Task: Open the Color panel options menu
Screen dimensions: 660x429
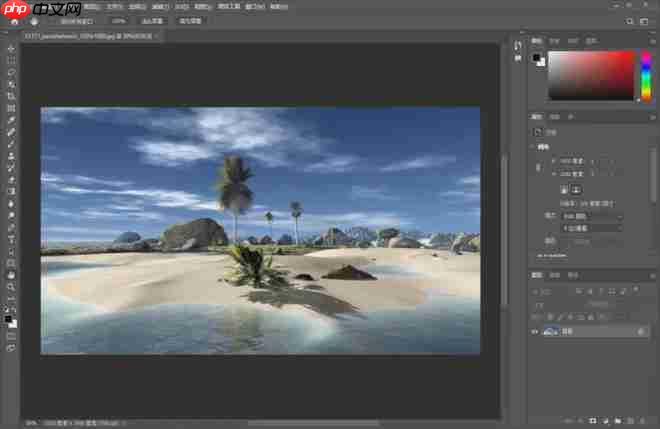Action: tap(652, 41)
